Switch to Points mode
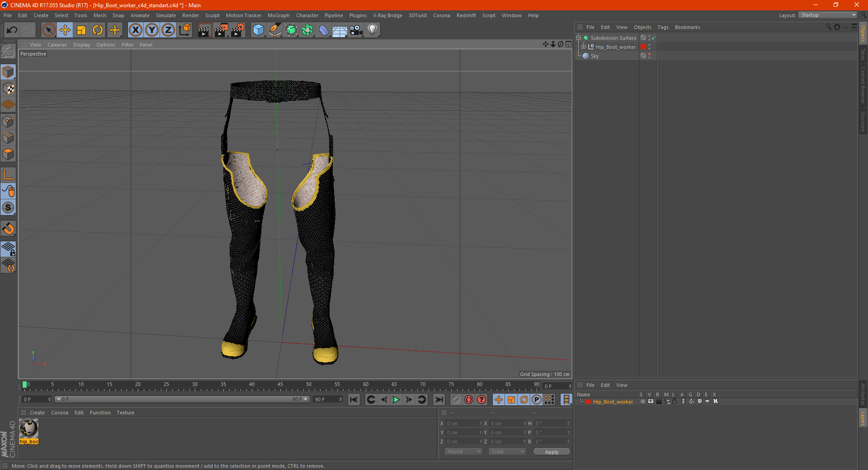 pyautogui.click(x=8, y=122)
